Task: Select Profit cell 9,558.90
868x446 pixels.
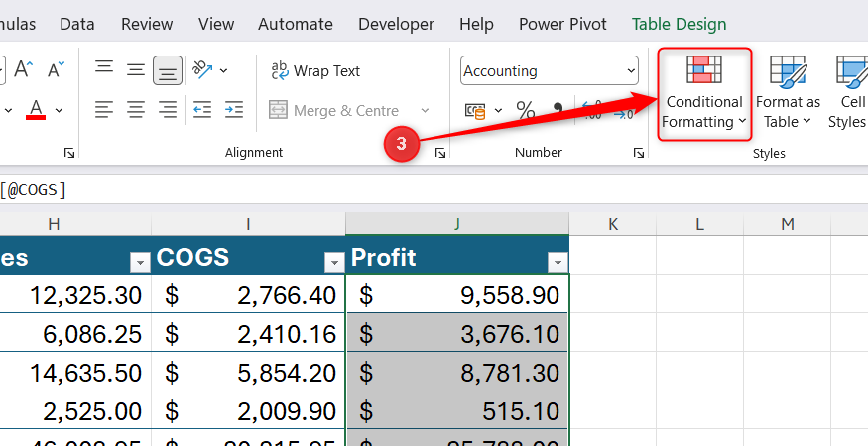Action: (457, 293)
